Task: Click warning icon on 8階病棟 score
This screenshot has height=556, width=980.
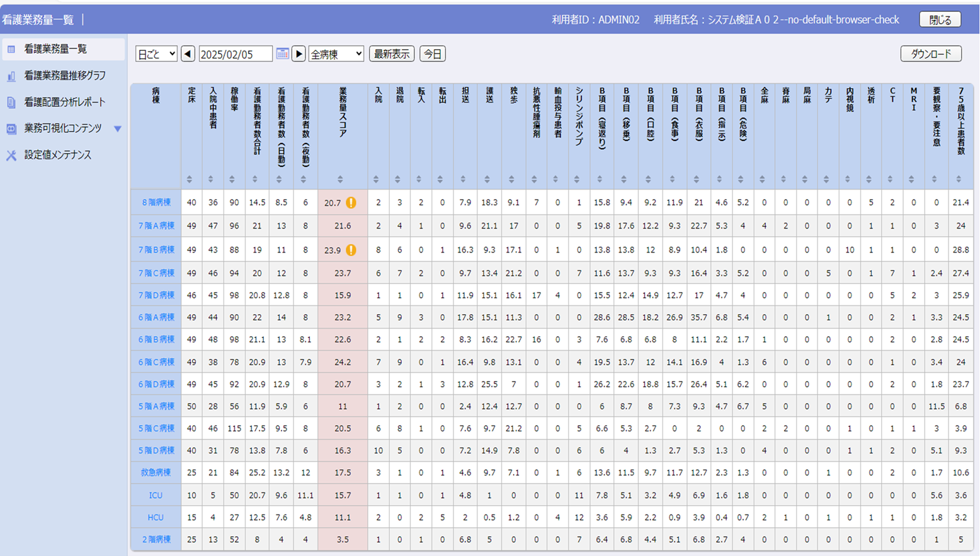Action: coord(351,203)
